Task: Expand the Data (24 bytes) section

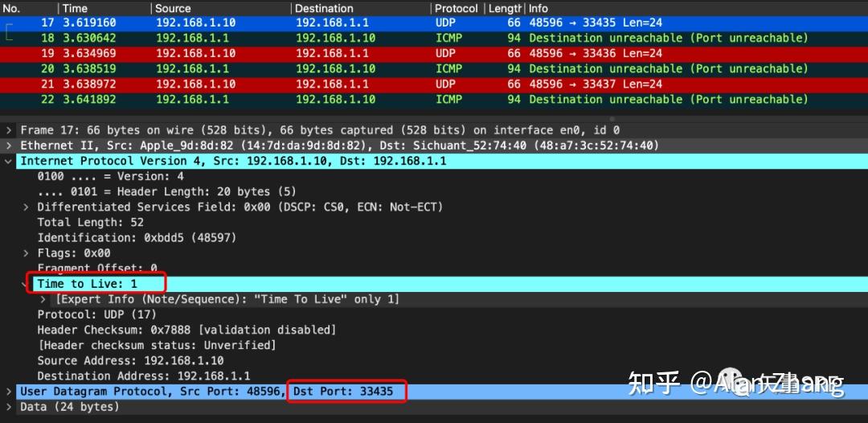Action: click(x=9, y=407)
